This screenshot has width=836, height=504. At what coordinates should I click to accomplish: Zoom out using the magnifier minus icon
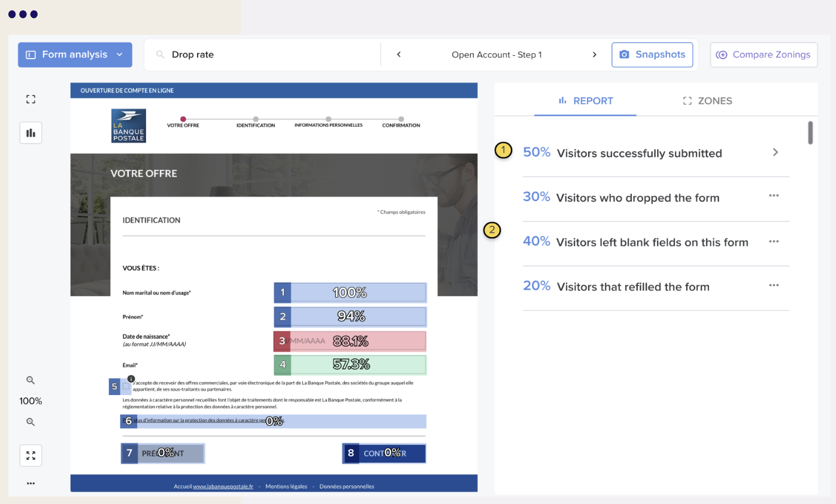pos(30,422)
